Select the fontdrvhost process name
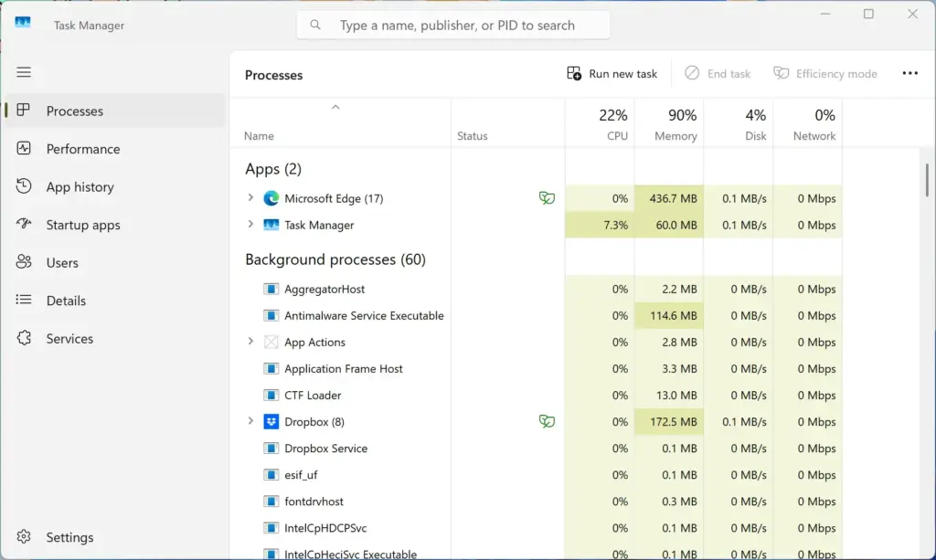Viewport: 936px width, 560px height. [314, 502]
